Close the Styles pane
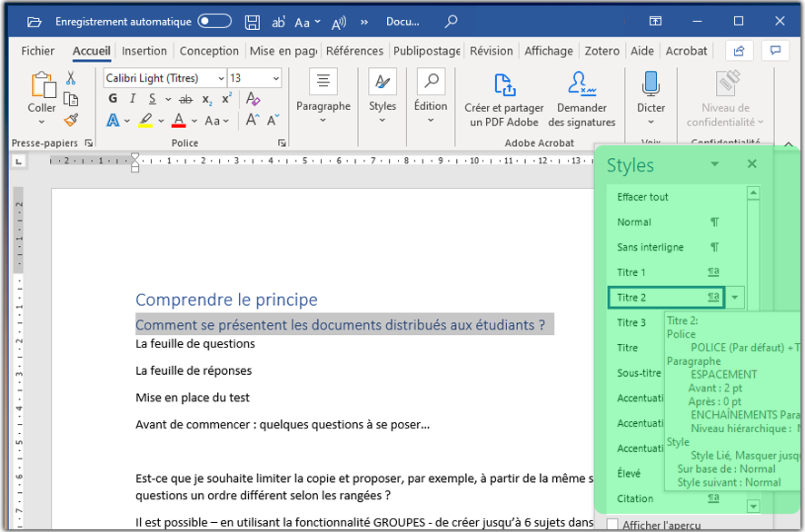 [x=752, y=163]
